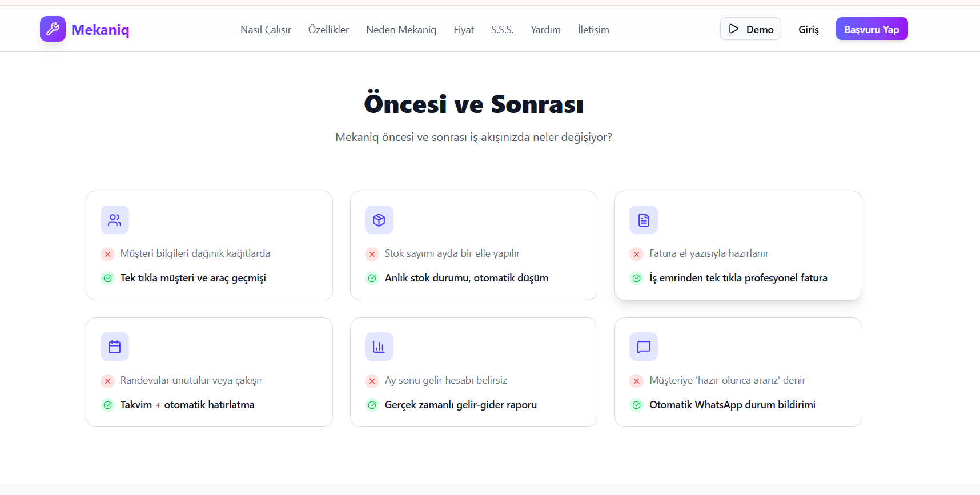Open the S.S.S. page
The height and width of the screenshot is (495, 980).
[x=502, y=30]
